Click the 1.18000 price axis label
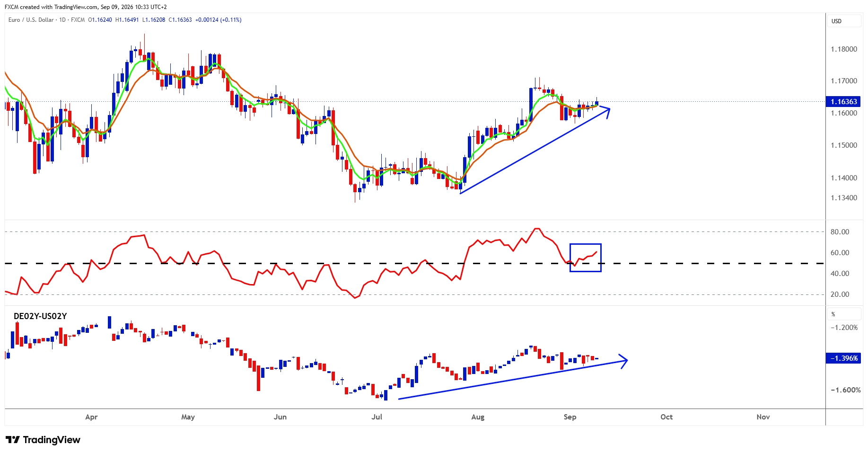Screen dimensions: 868x454 [844, 49]
